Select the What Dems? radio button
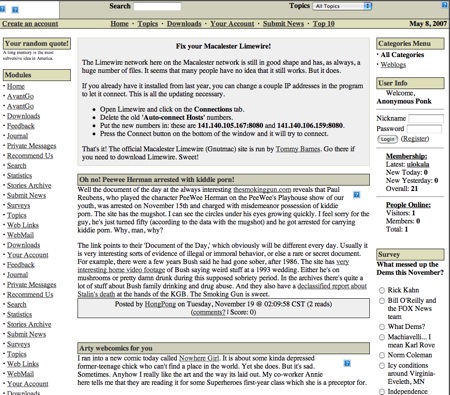The width and height of the screenshot is (450, 395). pos(382,327)
